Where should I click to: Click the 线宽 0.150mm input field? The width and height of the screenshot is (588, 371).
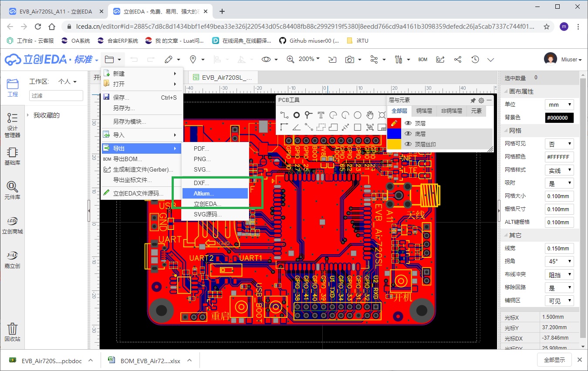point(559,248)
